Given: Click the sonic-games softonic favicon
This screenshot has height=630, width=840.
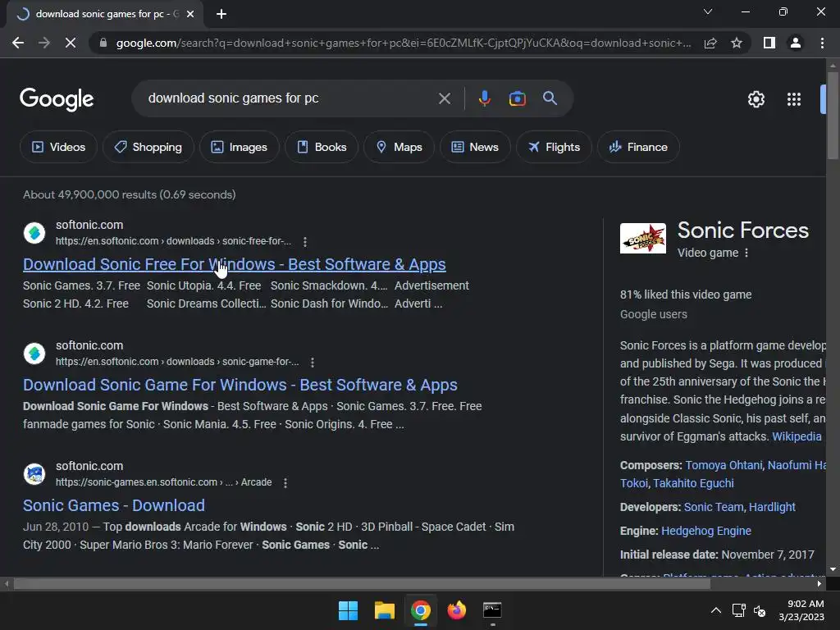Looking at the screenshot, I should click(x=34, y=474).
